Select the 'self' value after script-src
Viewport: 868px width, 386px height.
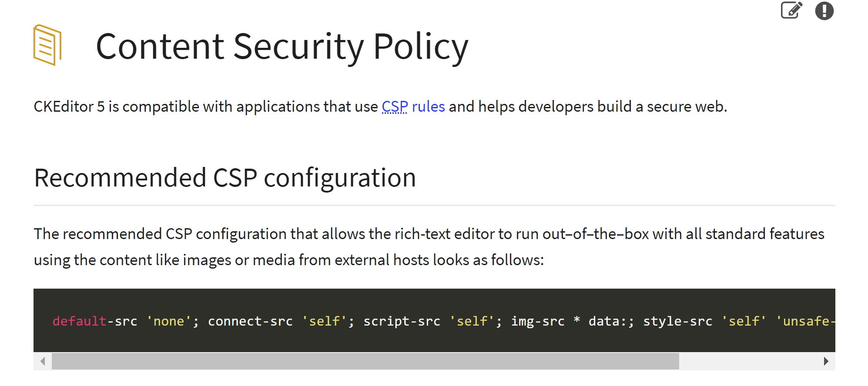point(472,321)
